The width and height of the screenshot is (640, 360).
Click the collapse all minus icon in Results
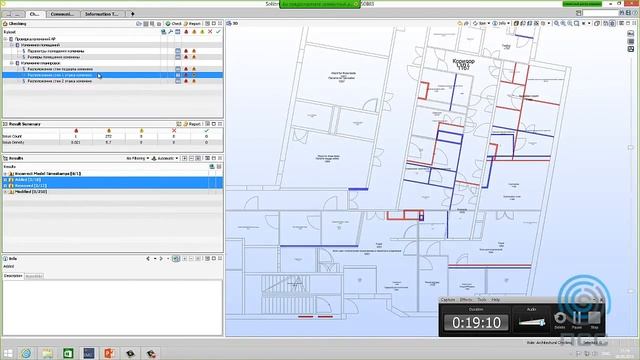[191, 158]
